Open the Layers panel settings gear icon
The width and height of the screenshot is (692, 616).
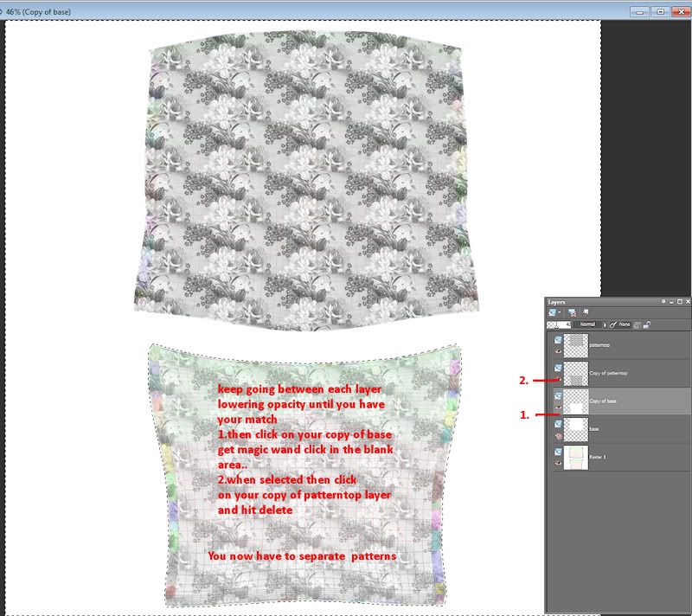pyautogui.click(x=586, y=311)
